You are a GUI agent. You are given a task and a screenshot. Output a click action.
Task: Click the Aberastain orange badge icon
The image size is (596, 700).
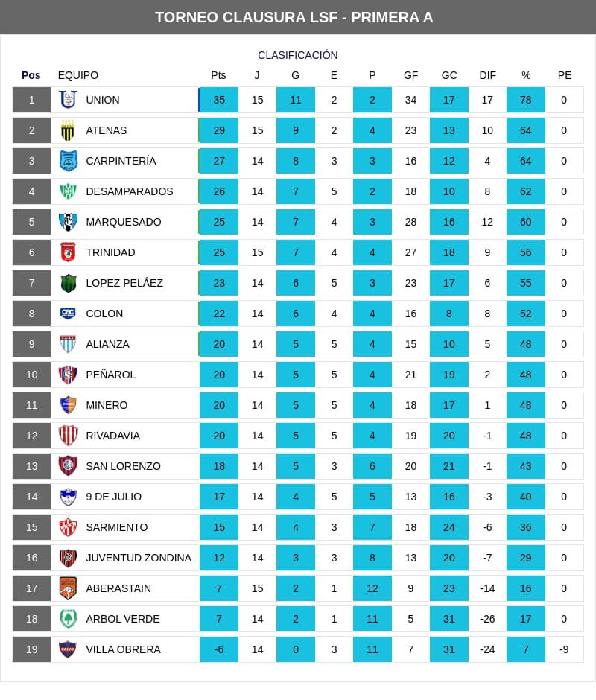pyautogui.click(x=69, y=588)
